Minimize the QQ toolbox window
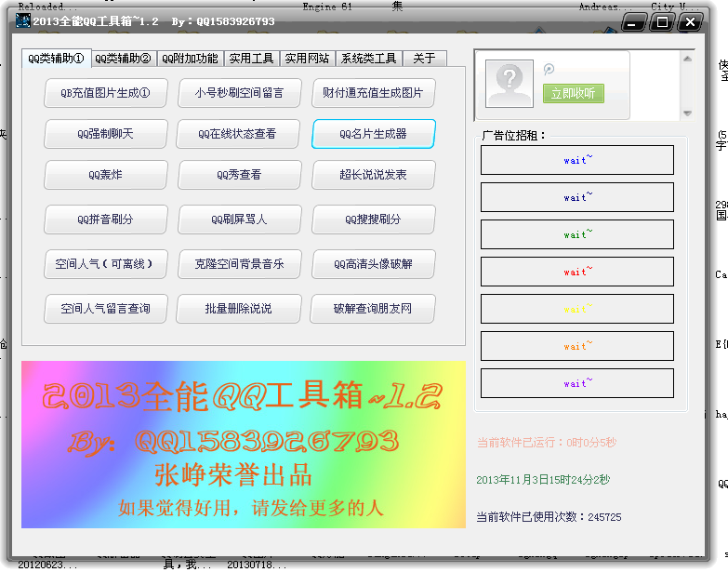 click(635, 22)
